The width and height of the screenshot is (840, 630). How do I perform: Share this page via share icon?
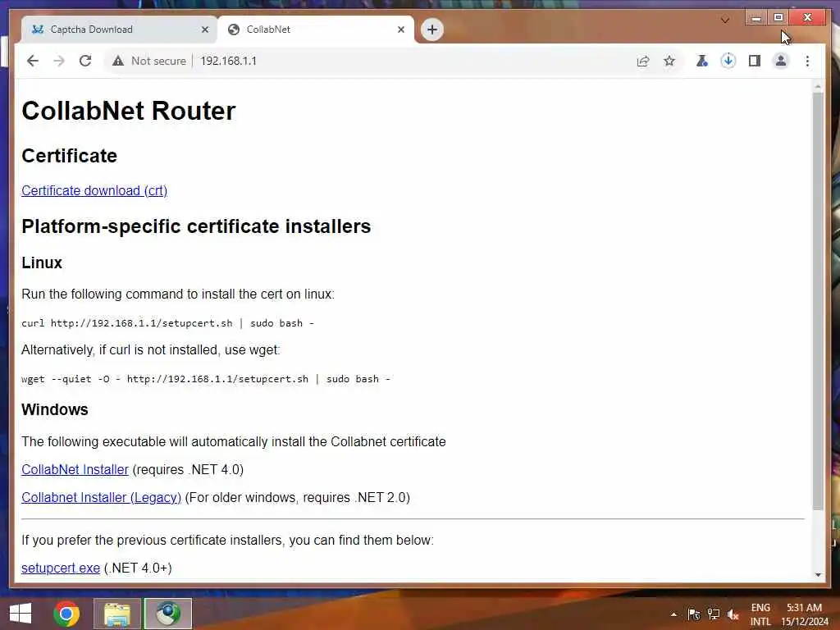click(x=643, y=61)
